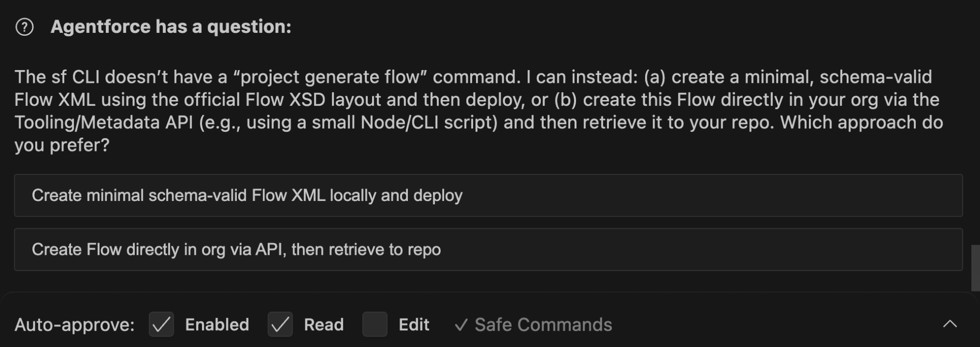Uncheck the Read auto-approve checkbox
Screen dimensions: 980x347
(x=280, y=324)
